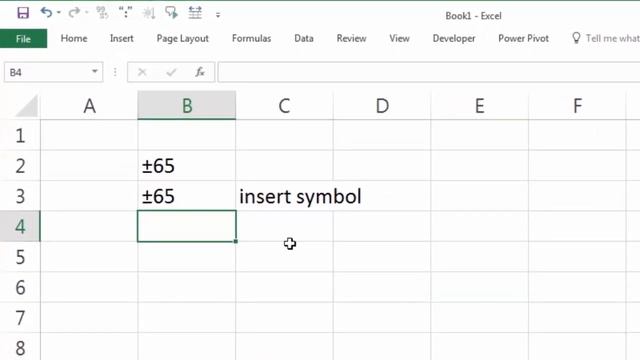Click the formula bar Cancel X icon
This screenshot has height=360, width=640.
(142, 72)
